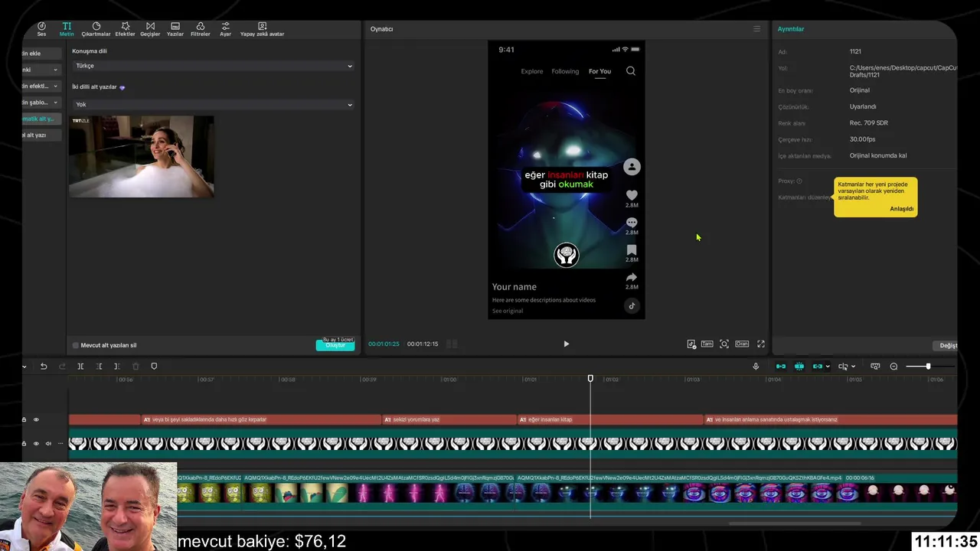Open the Filtreler filters icon
The width and height of the screenshot is (980, 551).
(x=200, y=29)
